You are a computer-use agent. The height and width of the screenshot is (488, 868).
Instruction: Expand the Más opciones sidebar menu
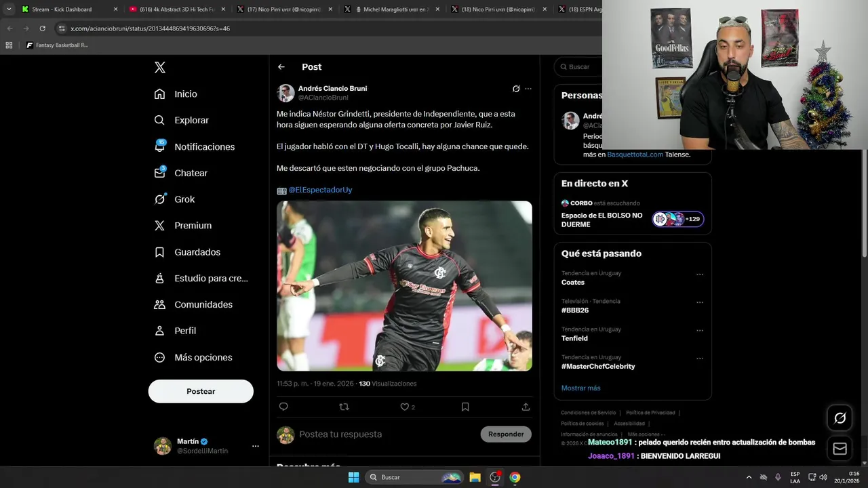[193, 357]
